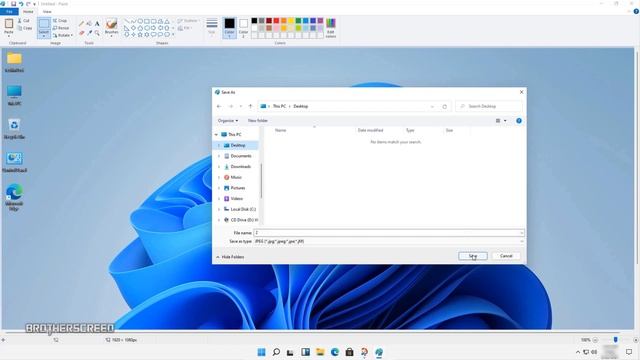Click the Redo arrow in Paint title bar
Image resolution: width=640 pixels, height=360 pixels.
tap(28, 4)
